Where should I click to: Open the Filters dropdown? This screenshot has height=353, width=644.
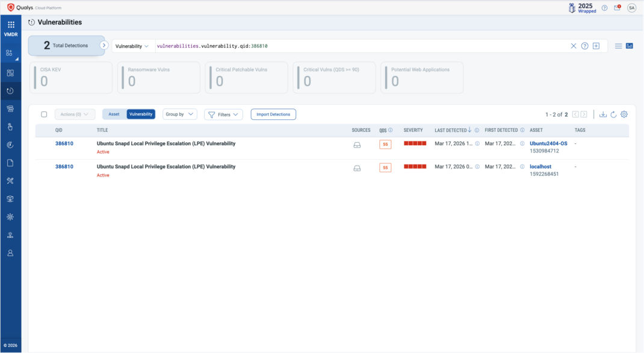pyautogui.click(x=223, y=114)
